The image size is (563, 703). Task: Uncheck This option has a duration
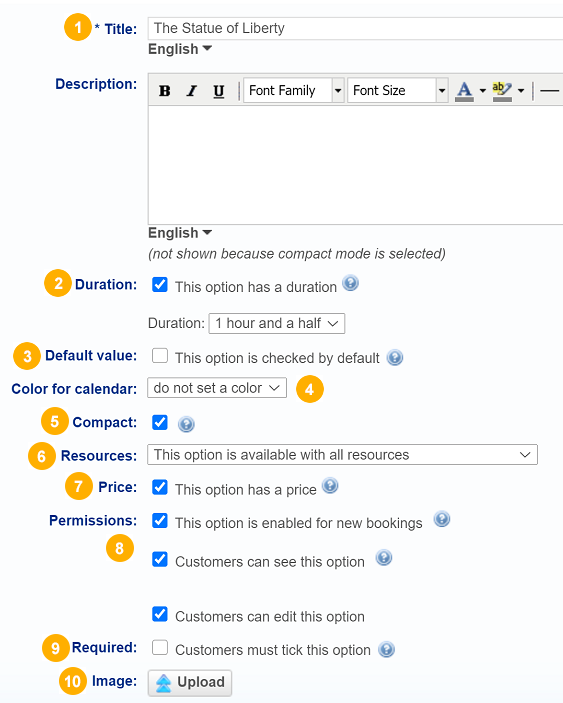tap(160, 285)
